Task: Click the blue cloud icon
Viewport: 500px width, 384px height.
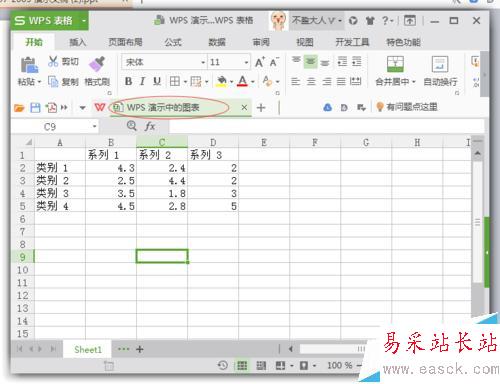Action: (328, 107)
